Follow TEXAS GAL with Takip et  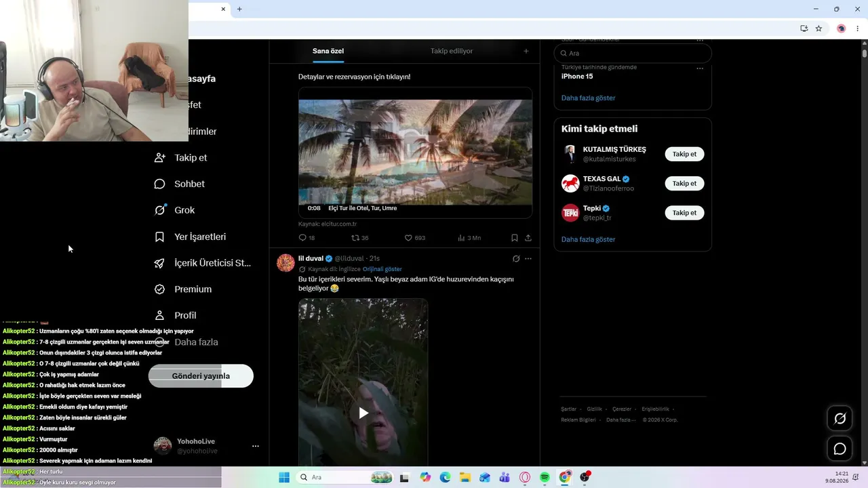click(x=684, y=184)
